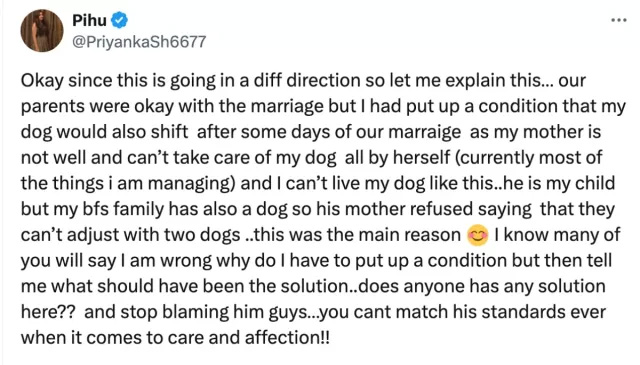The height and width of the screenshot is (365, 640).
Task: Click the text "(currently most of"
Action: (x=528, y=158)
